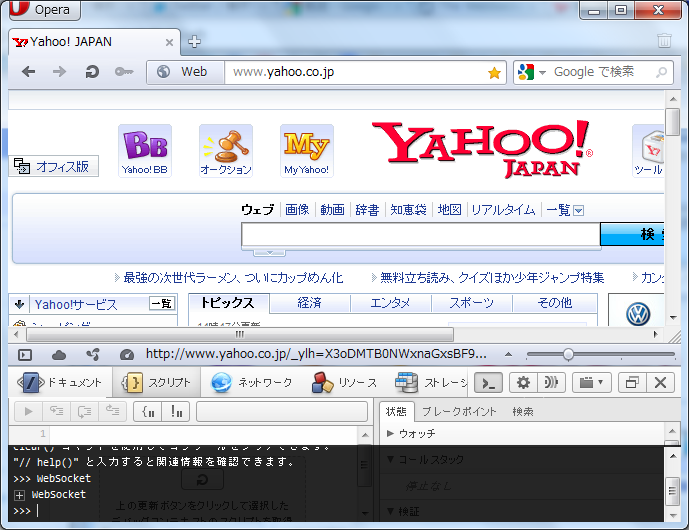Select the 動画 search tab
689x530 pixels.
[332, 210]
